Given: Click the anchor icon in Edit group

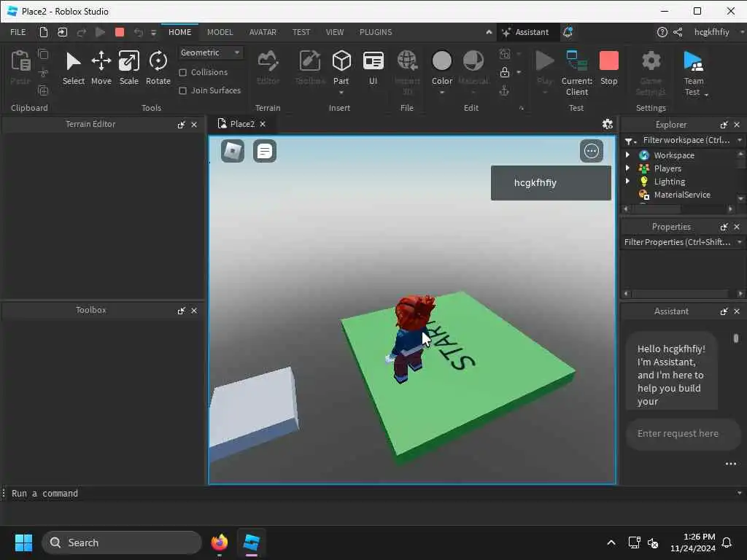Looking at the screenshot, I should coord(504,90).
